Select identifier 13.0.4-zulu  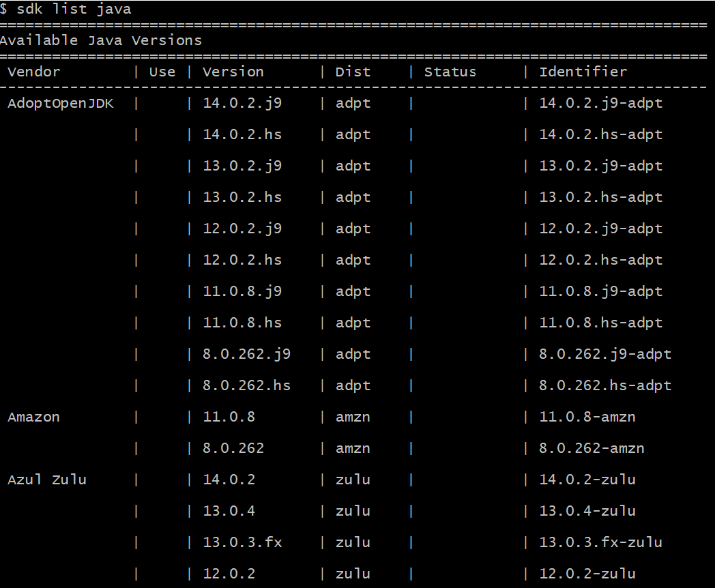(587, 511)
